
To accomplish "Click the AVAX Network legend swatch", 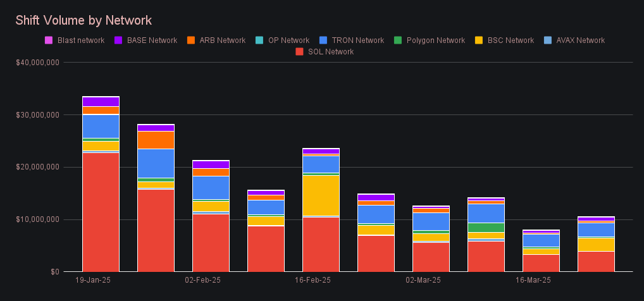I will [548, 40].
